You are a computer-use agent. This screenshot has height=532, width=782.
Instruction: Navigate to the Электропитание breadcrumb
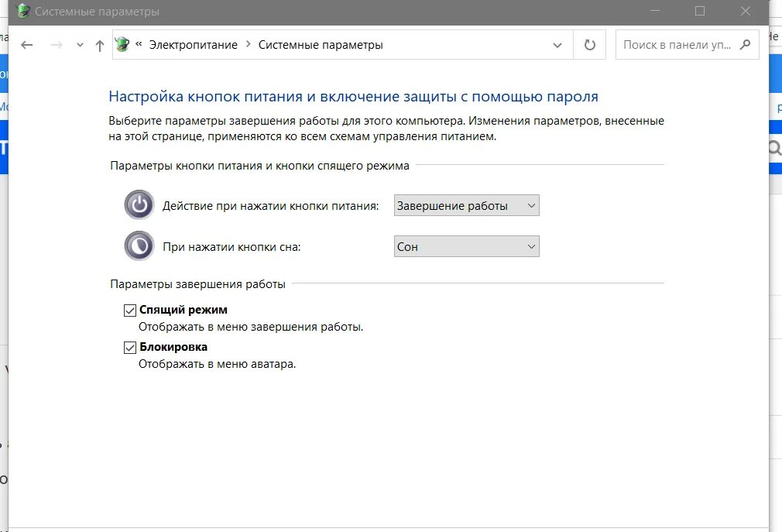[x=193, y=45]
